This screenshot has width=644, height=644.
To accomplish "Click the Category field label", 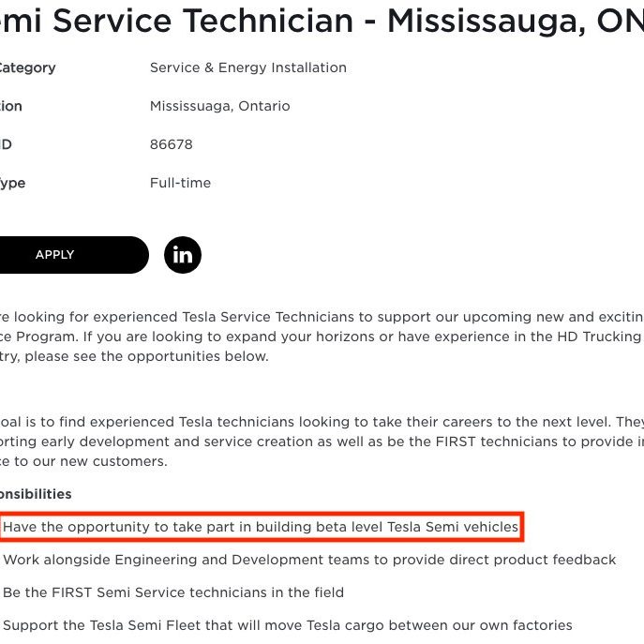I will coord(27,67).
